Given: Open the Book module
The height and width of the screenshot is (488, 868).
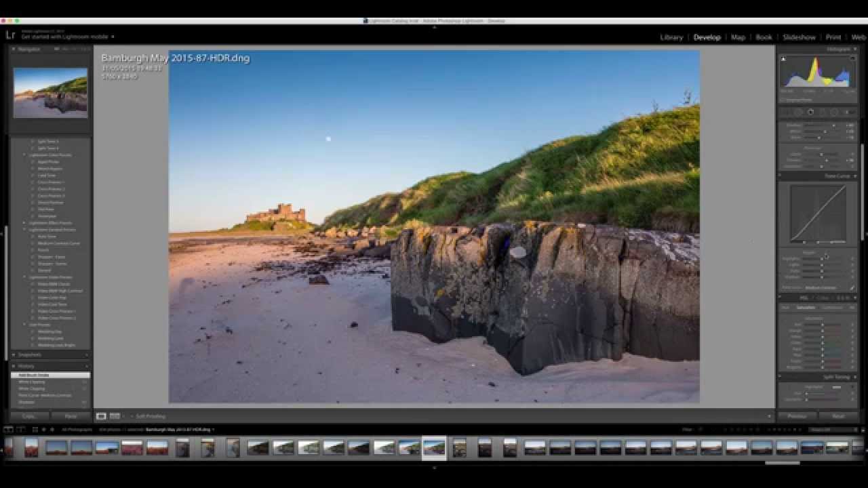Looking at the screenshot, I should [764, 37].
